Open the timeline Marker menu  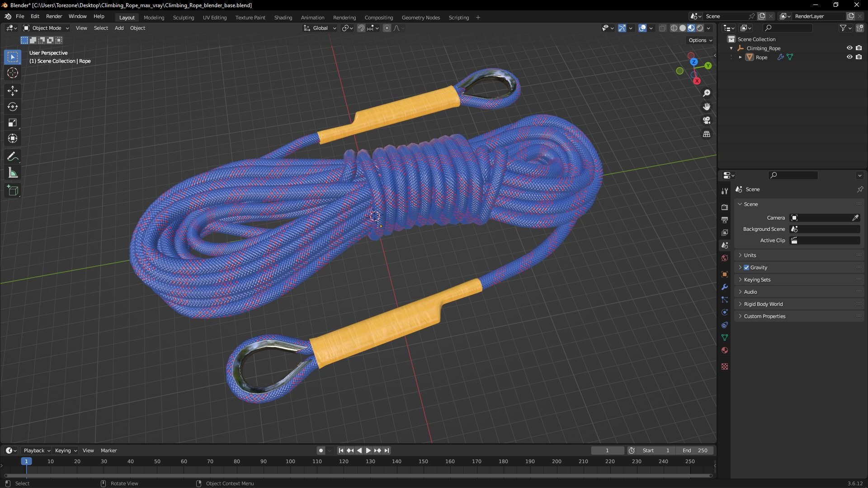click(108, 450)
